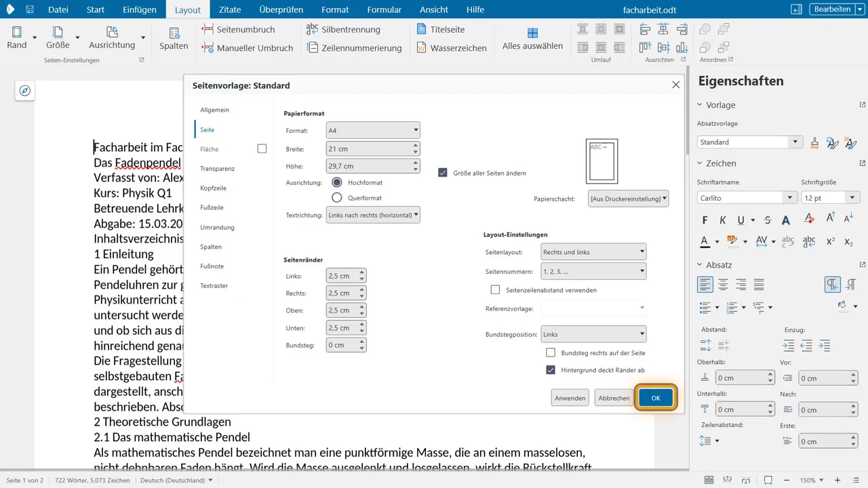Save the document with the save icon
The height and width of the screenshot is (488, 868).
(x=30, y=9)
